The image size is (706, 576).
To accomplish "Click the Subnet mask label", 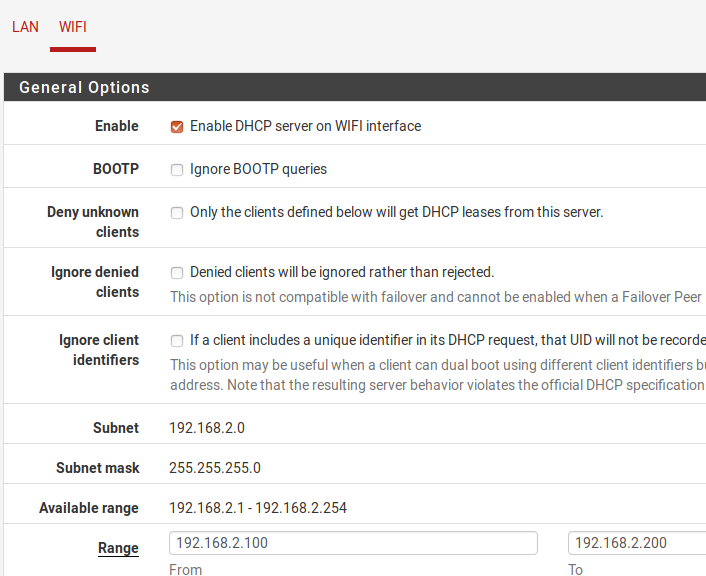I will [x=98, y=468].
